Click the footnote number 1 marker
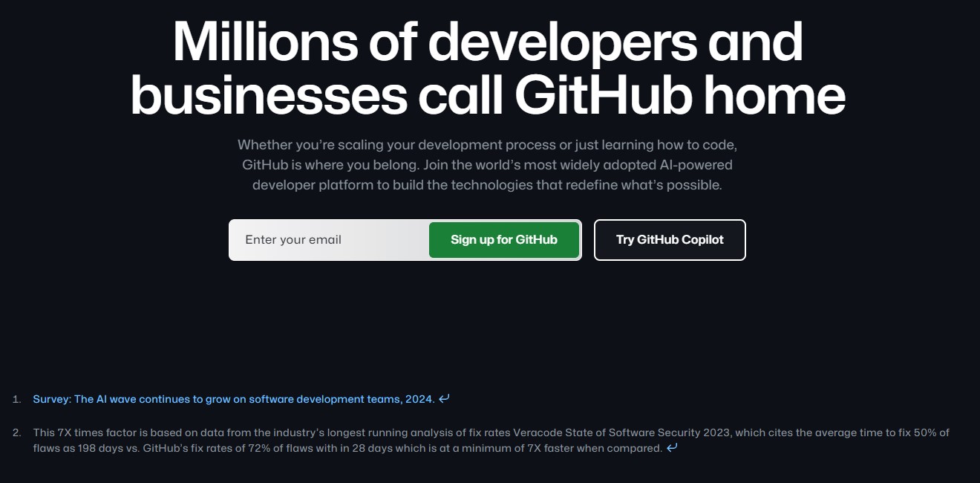This screenshot has width=980, height=483. [16, 399]
